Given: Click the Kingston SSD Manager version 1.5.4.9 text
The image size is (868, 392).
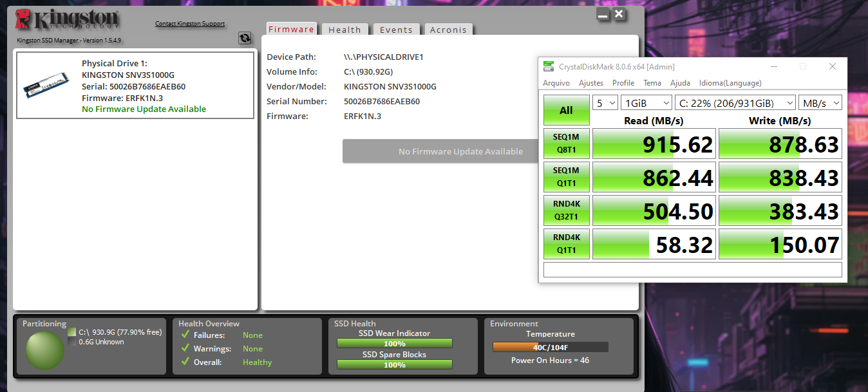Looking at the screenshot, I should point(69,41).
